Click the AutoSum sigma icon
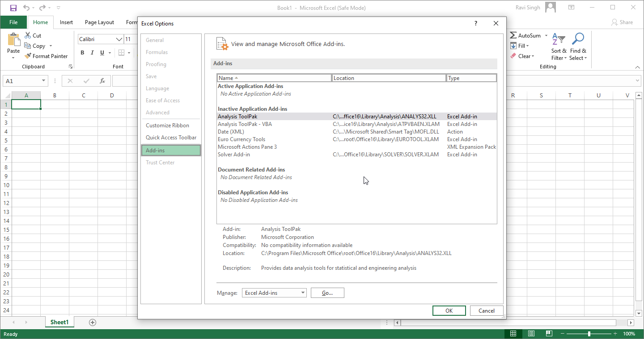The width and height of the screenshot is (644, 339). [x=513, y=36]
